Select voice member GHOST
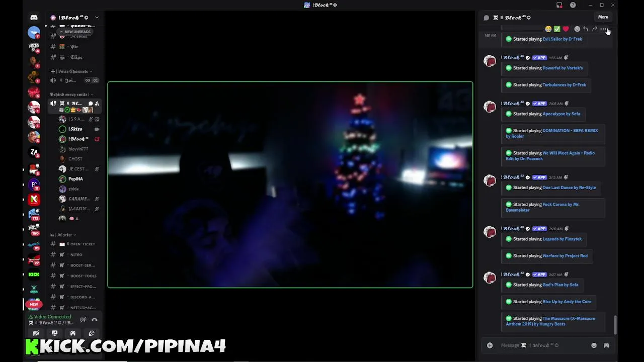The image size is (644, 362). pos(79,159)
